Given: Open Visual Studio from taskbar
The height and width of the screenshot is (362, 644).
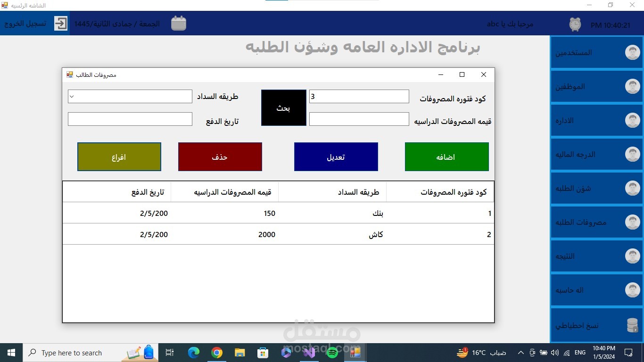Looking at the screenshot, I should click(309, 353).
